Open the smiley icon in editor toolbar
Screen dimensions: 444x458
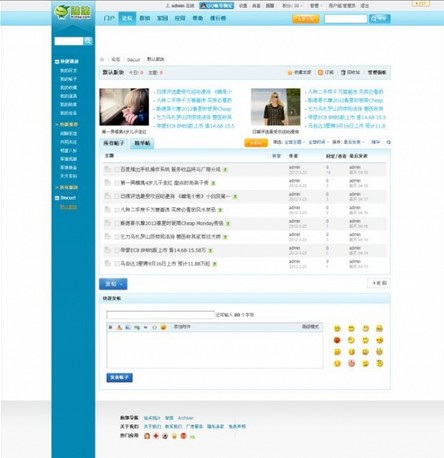(163, 327)
